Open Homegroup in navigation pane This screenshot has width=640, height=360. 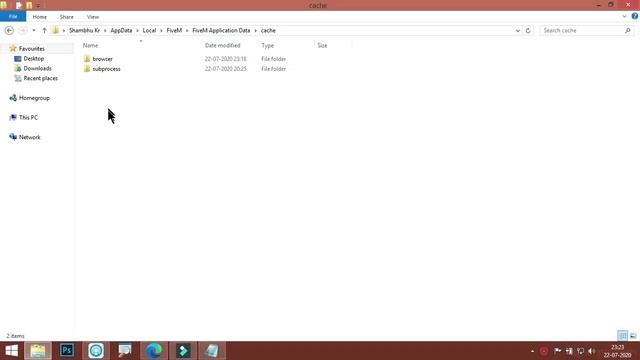[x=34, y=98]
